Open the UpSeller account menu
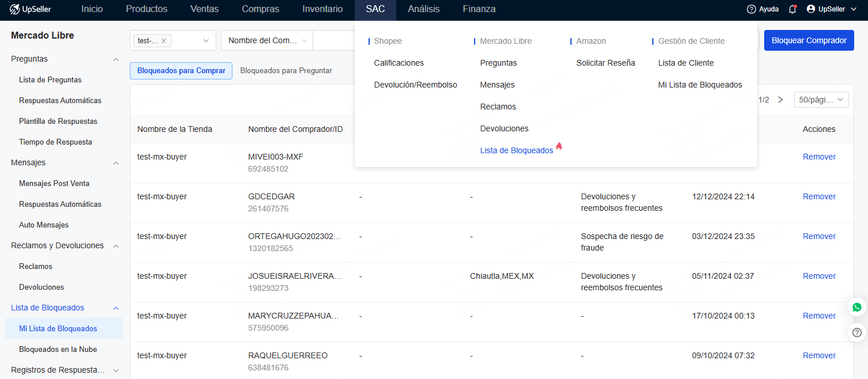This screenshot has height=379, width=868. click(832, 9)
